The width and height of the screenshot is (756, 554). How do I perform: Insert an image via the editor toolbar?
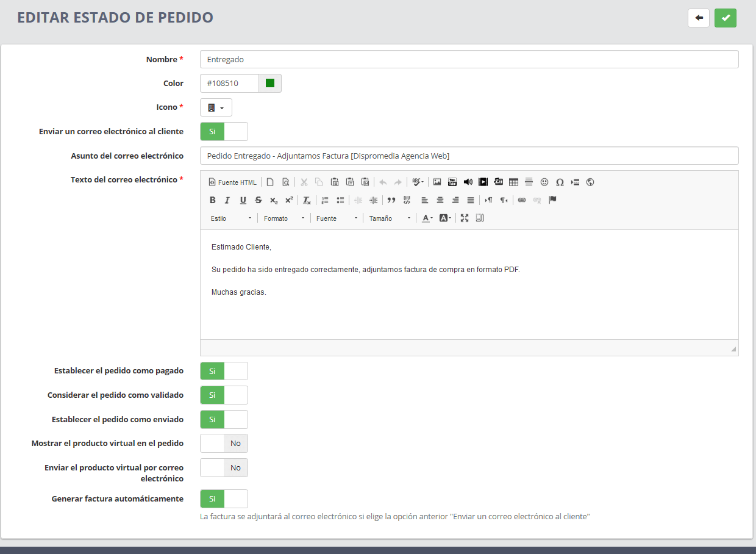coord(437,182)
